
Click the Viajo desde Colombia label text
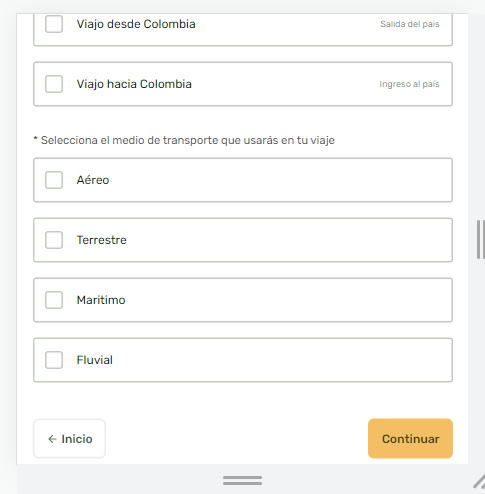pos(136,24)
